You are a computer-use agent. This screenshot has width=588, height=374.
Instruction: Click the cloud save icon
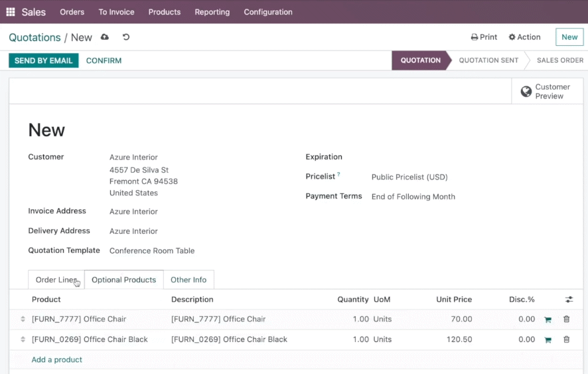click(x=105, y=37)
